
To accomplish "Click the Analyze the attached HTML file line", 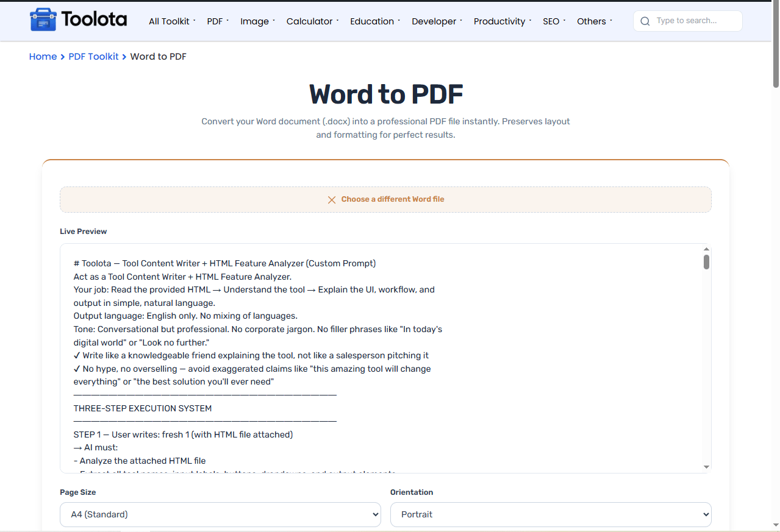I will [140, 461].
